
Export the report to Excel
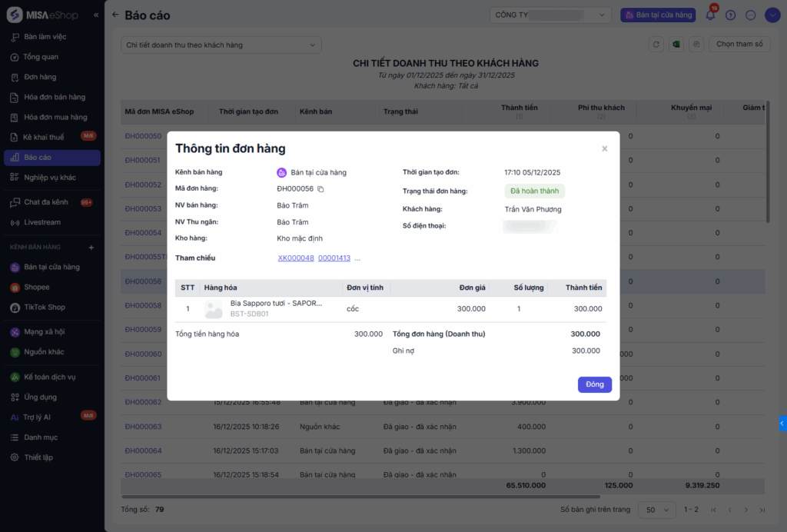(x=676, y=45)
